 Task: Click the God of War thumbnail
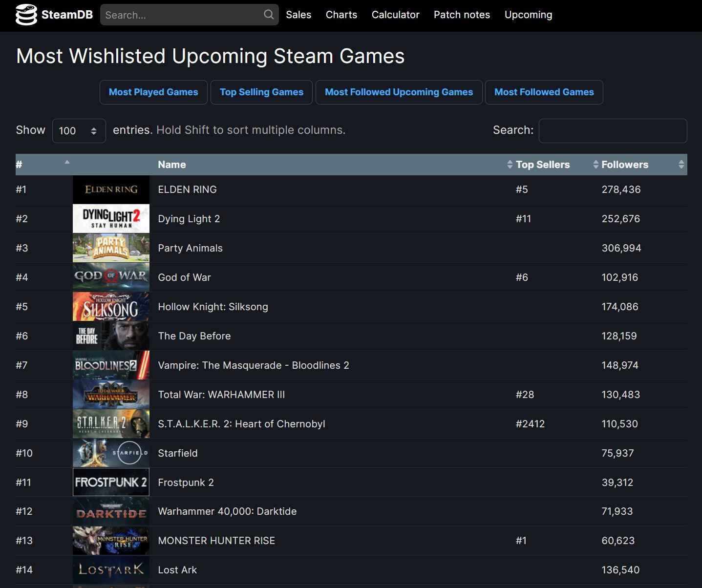111,277
